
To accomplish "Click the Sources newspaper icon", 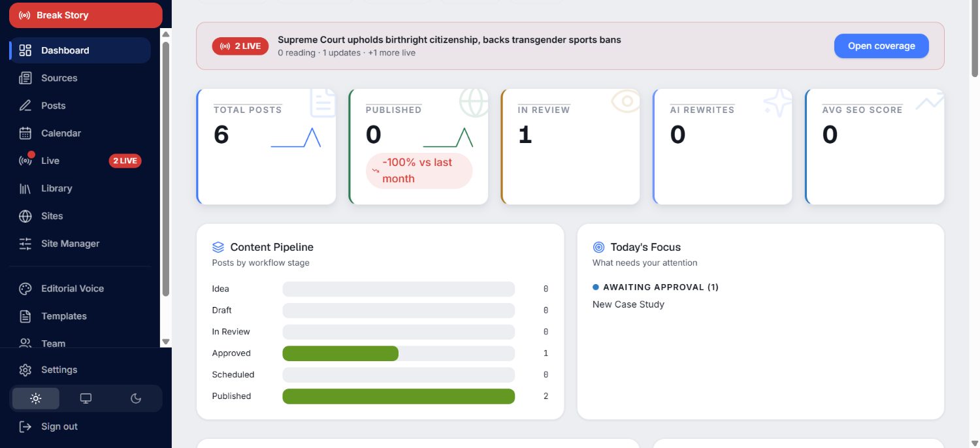I will (x=25, y=78).
